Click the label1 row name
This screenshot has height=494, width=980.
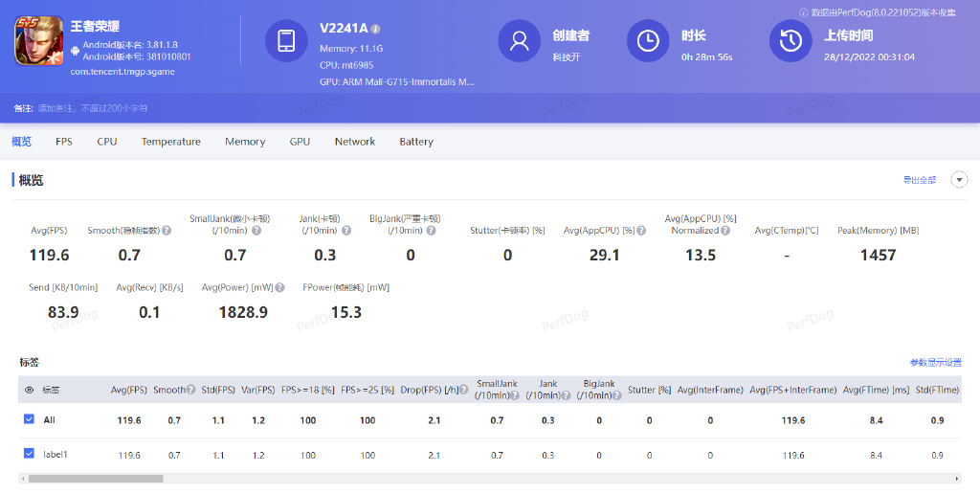pos(55,455)
